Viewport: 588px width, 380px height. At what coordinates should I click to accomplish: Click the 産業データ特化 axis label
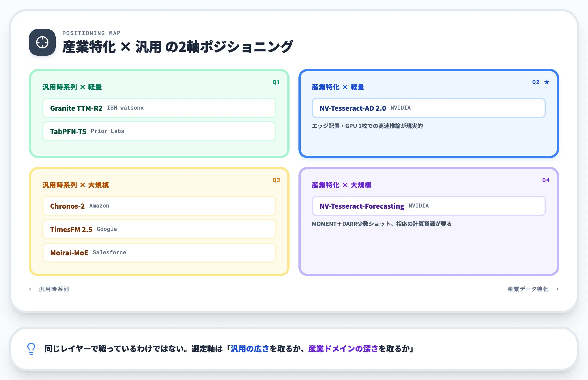click(x=528, y=289)
